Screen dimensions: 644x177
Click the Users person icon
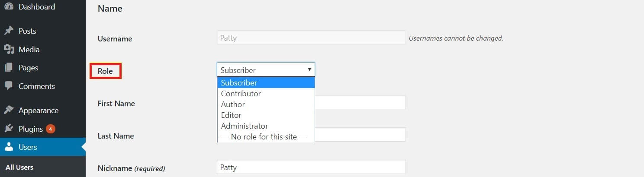click(9, 147)
